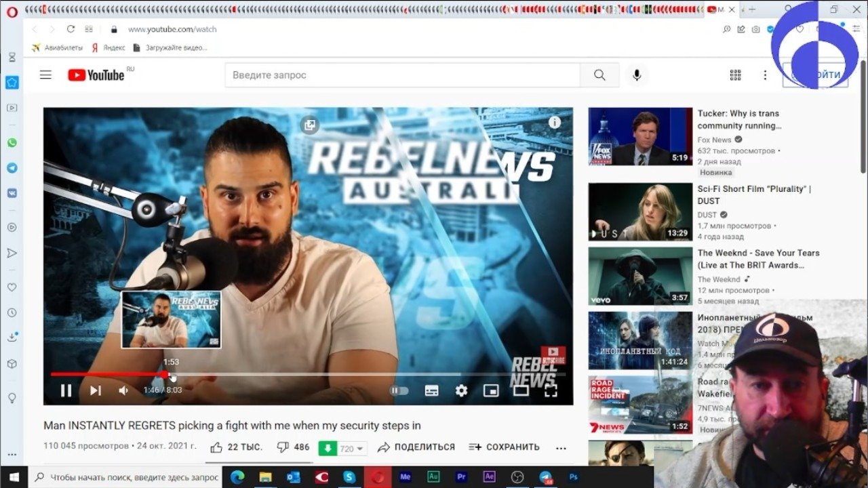
Task: Open File Explorer from the taskbar
Action: [x=265, y=477]
